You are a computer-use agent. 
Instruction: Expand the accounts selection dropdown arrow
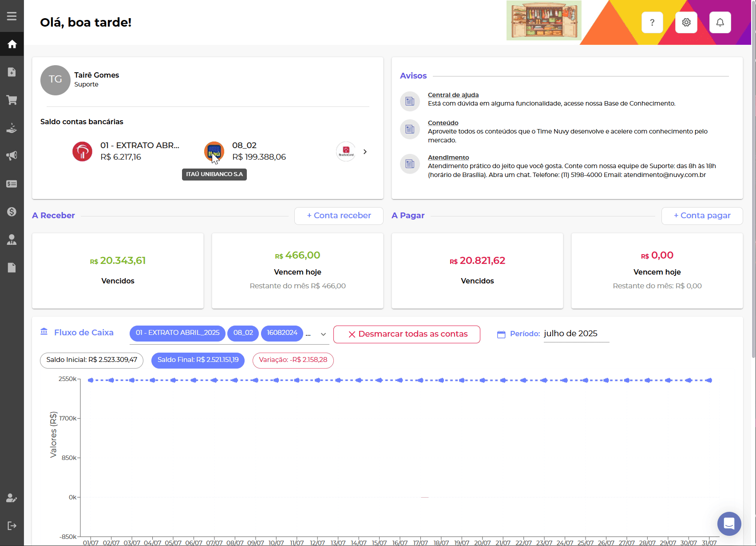[x=323, y=334]
